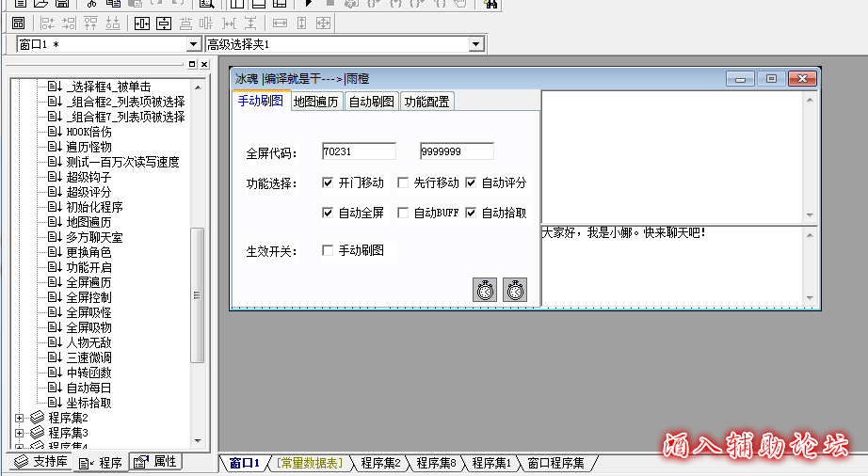
Task: Switch to the 支持库 panel tab
Action: coord(40,462)
